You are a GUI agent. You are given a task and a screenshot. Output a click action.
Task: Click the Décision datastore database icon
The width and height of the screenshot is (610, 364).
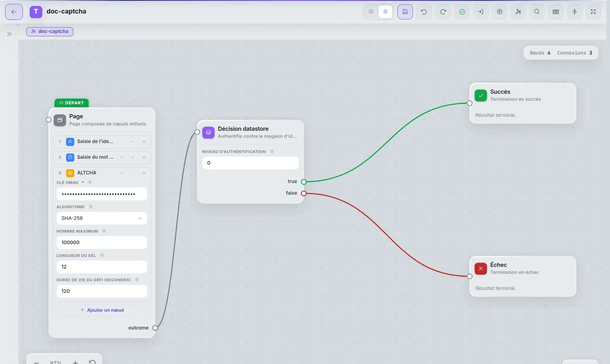(x=208, y=132)
